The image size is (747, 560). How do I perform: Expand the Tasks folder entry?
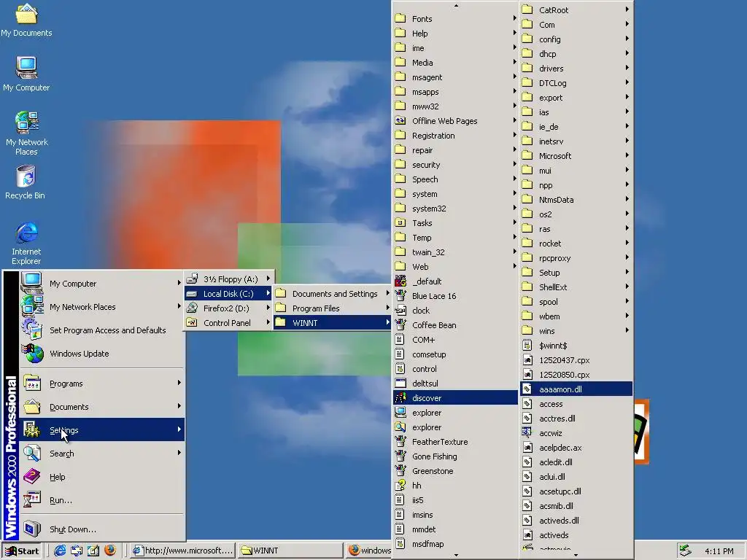[x=455, y=223]
